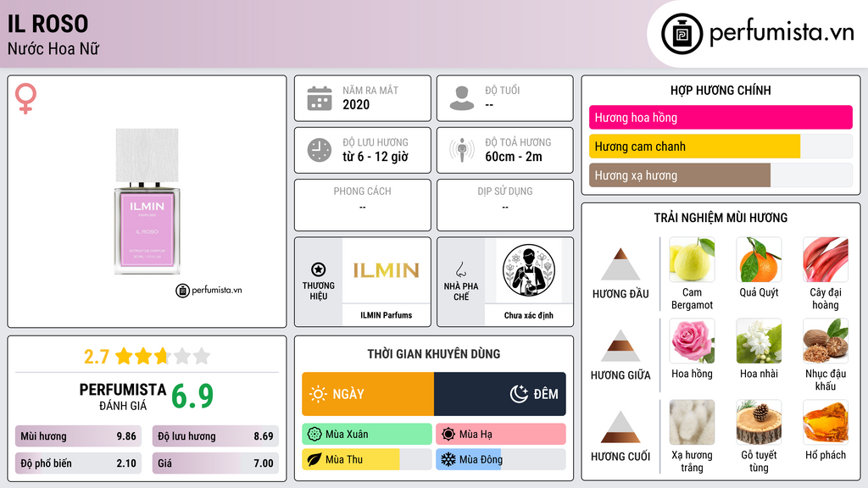Viewport: 868px width, 488px height.
Task: Click the Mùi hương 9.86 score bar
Action: pyautogui.click(x=78, y=436)
